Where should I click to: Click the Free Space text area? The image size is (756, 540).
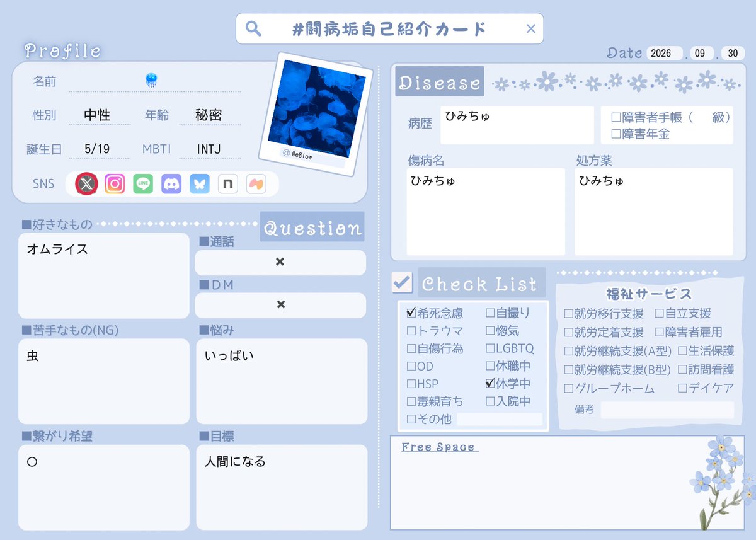click(567, 483)
